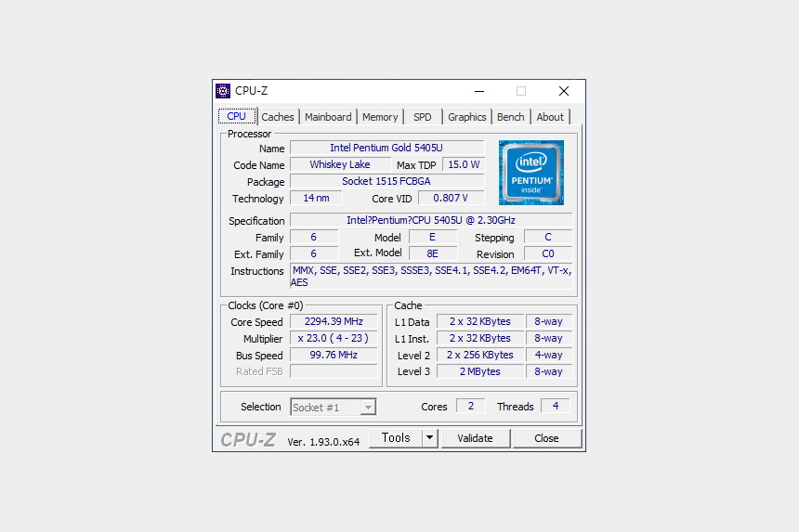The height and width of the screenshot is (532, 799).
Task: Click the Max TDP value 15.0 W
Action: click(464, 164)
